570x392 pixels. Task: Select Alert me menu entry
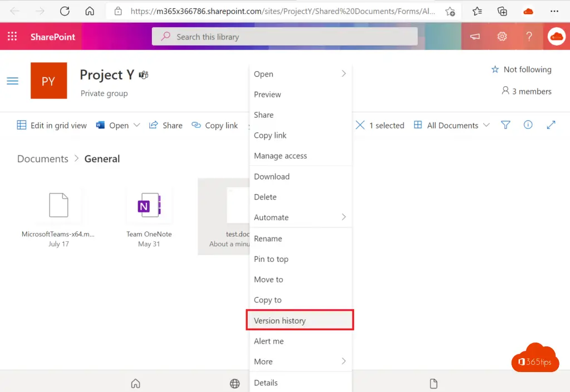(301, 341)
